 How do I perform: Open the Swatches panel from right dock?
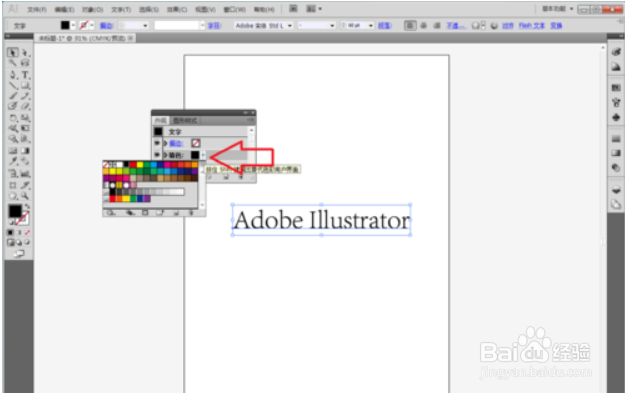(616, 87)
